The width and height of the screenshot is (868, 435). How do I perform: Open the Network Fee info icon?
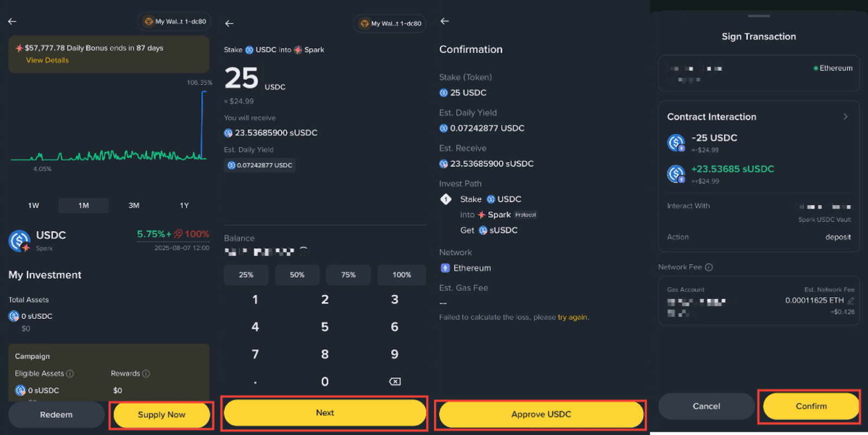point(709,267)
